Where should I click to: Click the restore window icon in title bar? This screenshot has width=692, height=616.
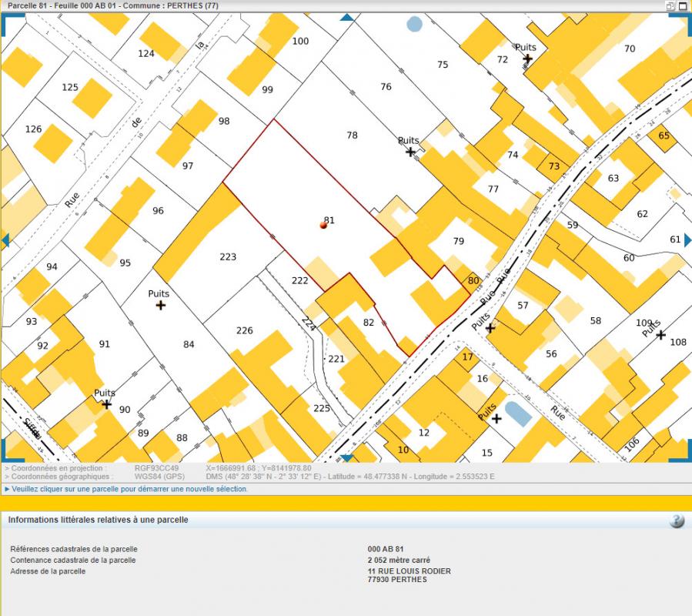[x=670, y=5]
